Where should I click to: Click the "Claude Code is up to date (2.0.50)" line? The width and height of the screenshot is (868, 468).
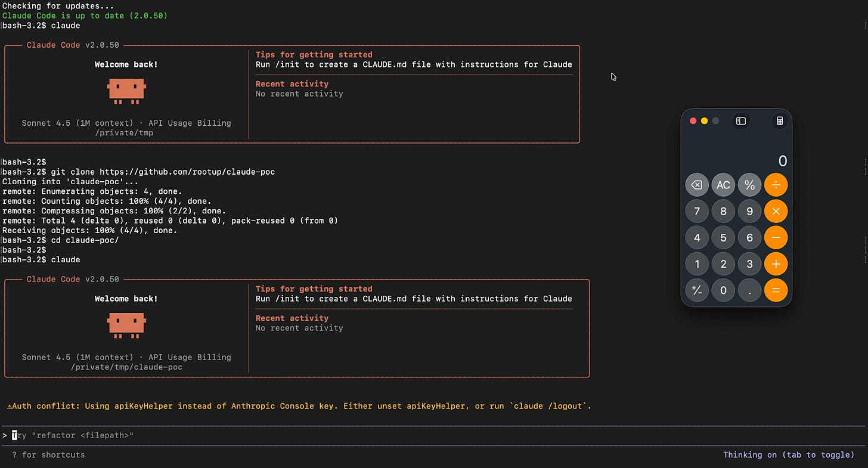click(x=85, y=16)
